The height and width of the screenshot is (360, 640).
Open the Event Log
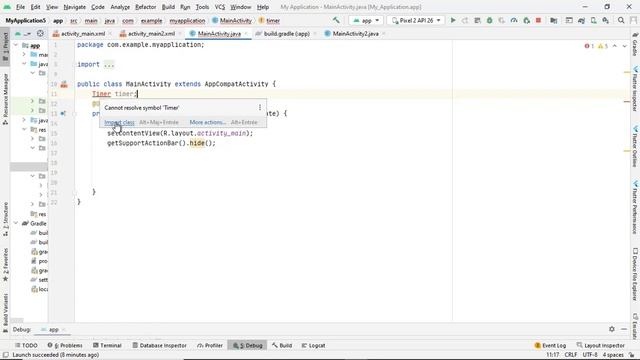(x=550, y=345)
